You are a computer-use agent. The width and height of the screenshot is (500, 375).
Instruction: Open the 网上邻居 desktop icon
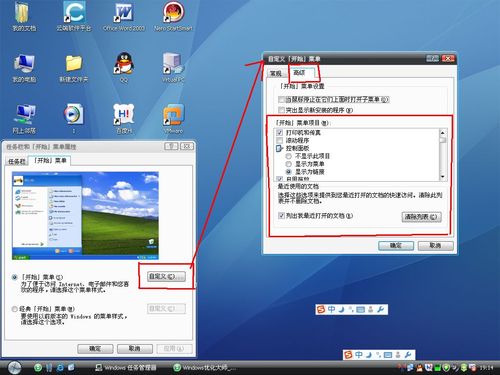tap(24, 119)
